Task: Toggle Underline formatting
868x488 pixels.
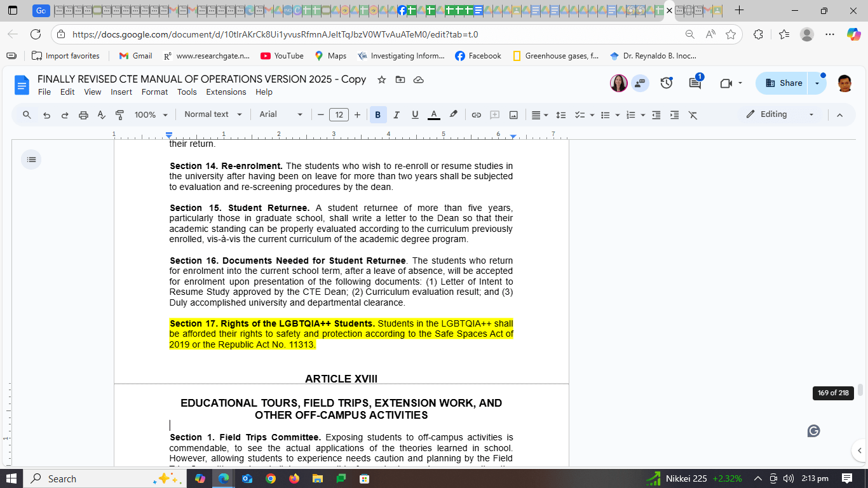Action: (x=415, y=115)
